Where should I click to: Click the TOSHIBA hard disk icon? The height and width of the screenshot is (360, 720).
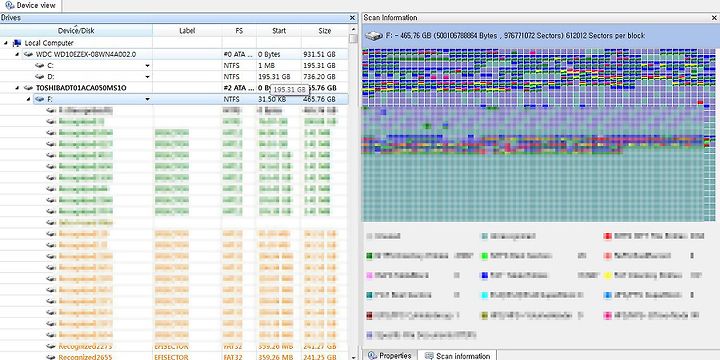tap(28, 88)
